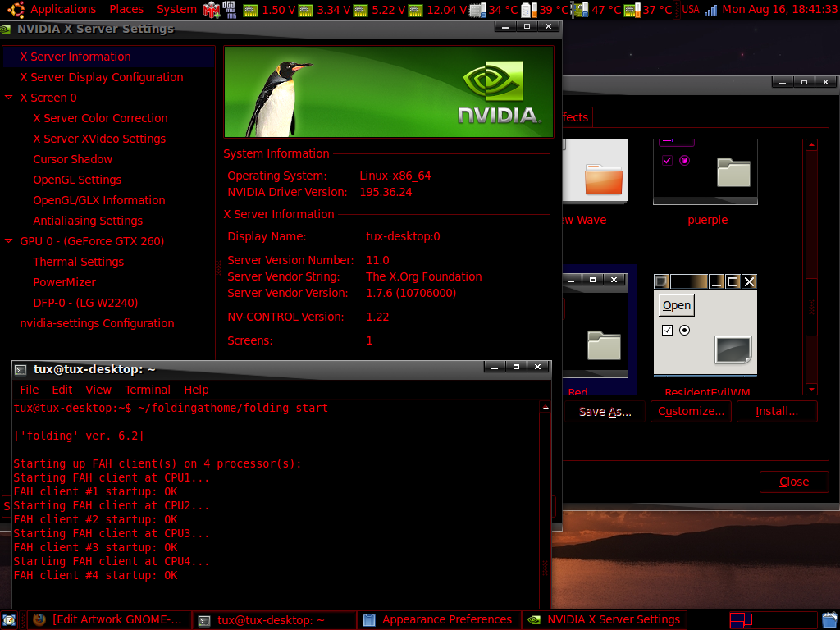This screenshot has width=840, height=630.
Task: Open the Terminal menu in terminal window
Action: (x=148, y=390)
